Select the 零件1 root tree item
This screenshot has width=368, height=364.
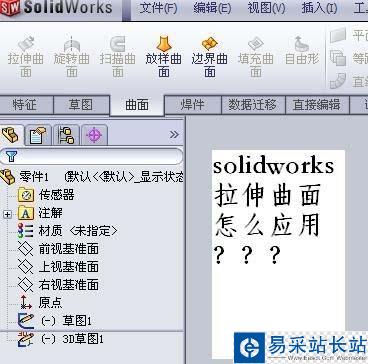[x=92, y=177]
